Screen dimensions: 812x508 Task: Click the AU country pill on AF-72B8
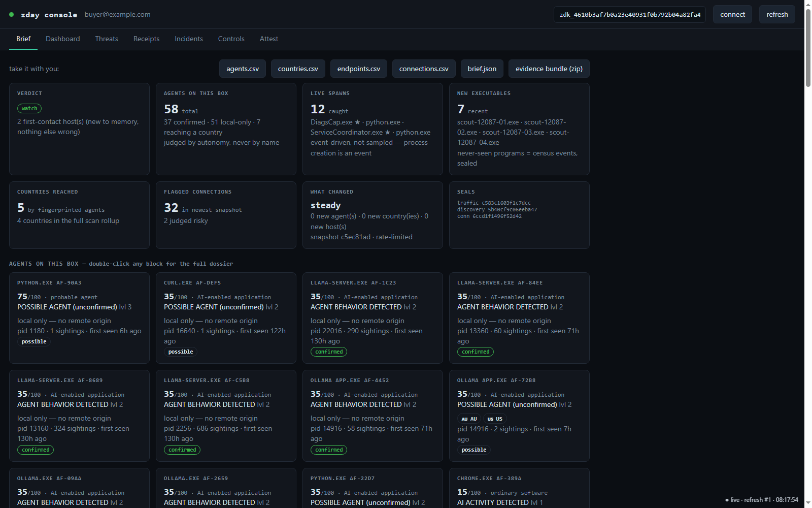[469, 419]
